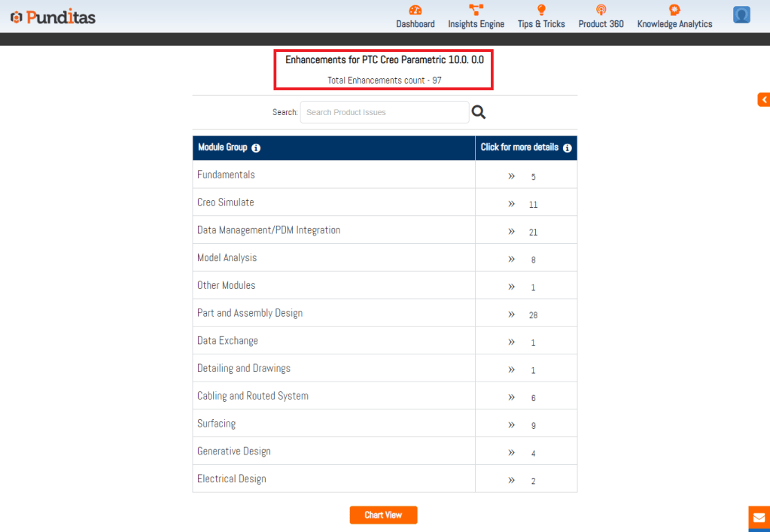Expand the orange side panel arrow
Screen dimensions: 770x532
(764, 99)
